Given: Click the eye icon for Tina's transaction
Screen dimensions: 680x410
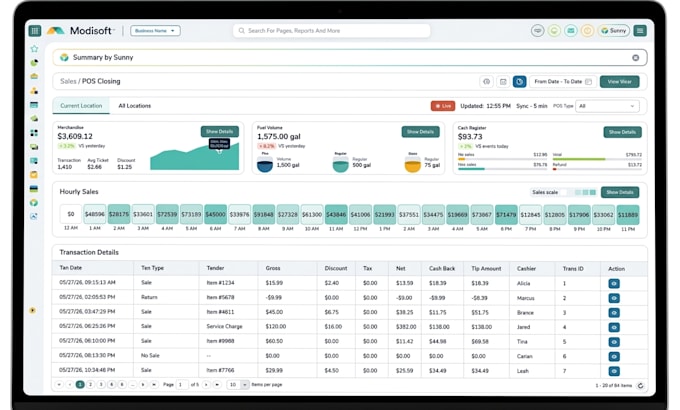Looking at the screenshot, I should [x=614, y=342].
